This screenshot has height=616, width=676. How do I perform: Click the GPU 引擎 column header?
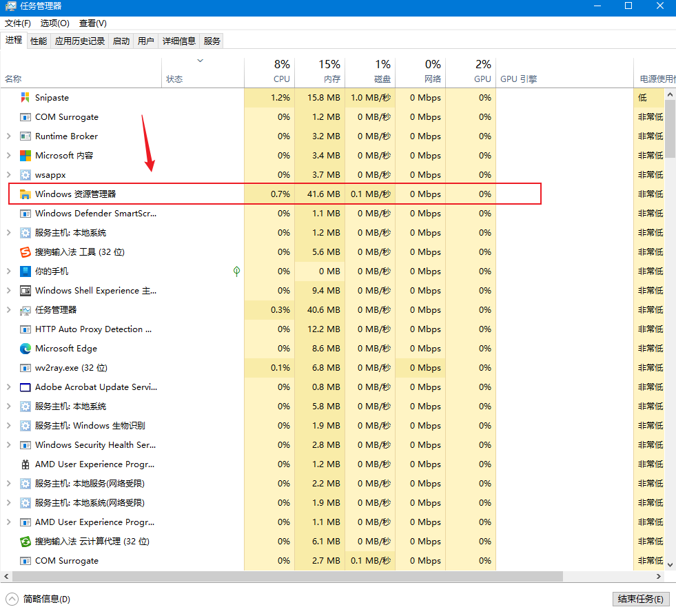click(x=565, y=72)
